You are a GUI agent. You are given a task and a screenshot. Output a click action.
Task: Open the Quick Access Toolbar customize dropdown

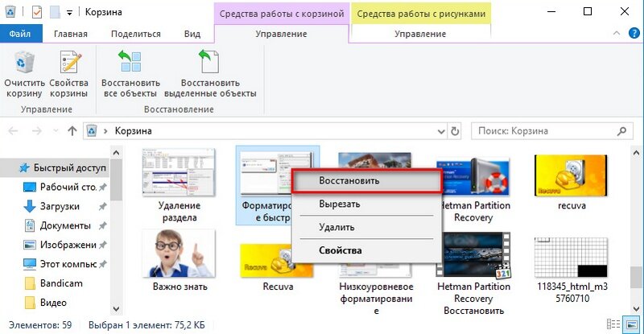coord(69,13)
